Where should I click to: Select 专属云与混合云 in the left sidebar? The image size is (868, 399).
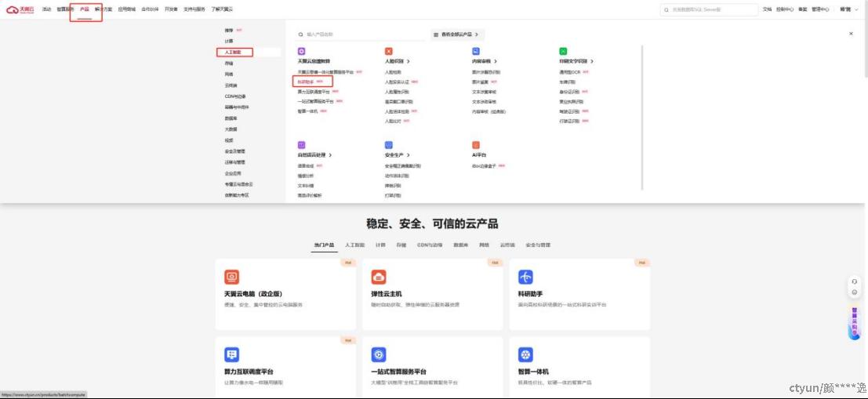[238, 184]
